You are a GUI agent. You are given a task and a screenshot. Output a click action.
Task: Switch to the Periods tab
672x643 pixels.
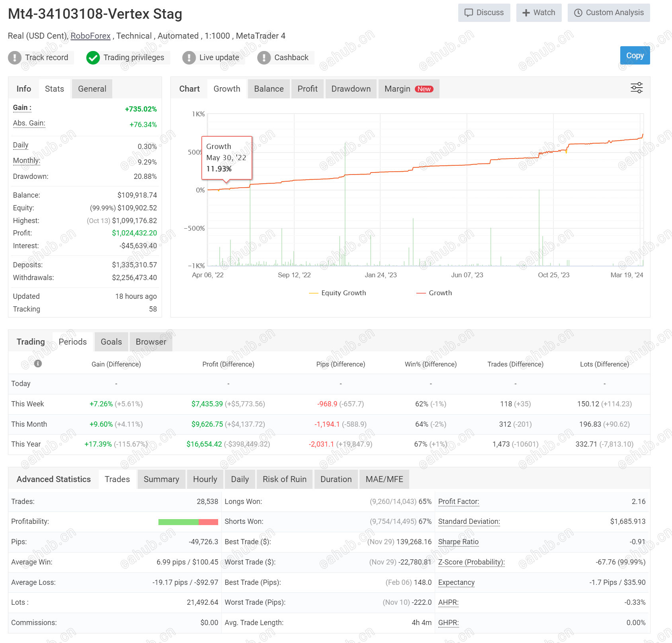click(72, 342)
